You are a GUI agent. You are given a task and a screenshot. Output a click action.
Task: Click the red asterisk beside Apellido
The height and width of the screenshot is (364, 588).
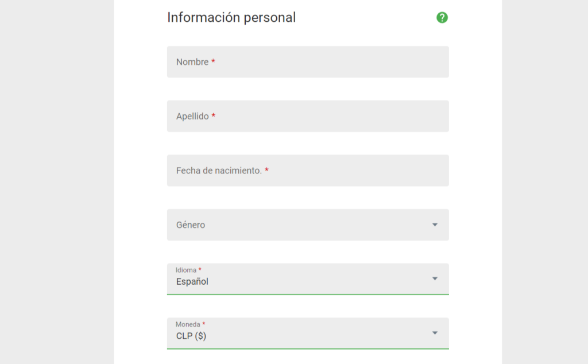pyautogui.click(x=214, y=115)
